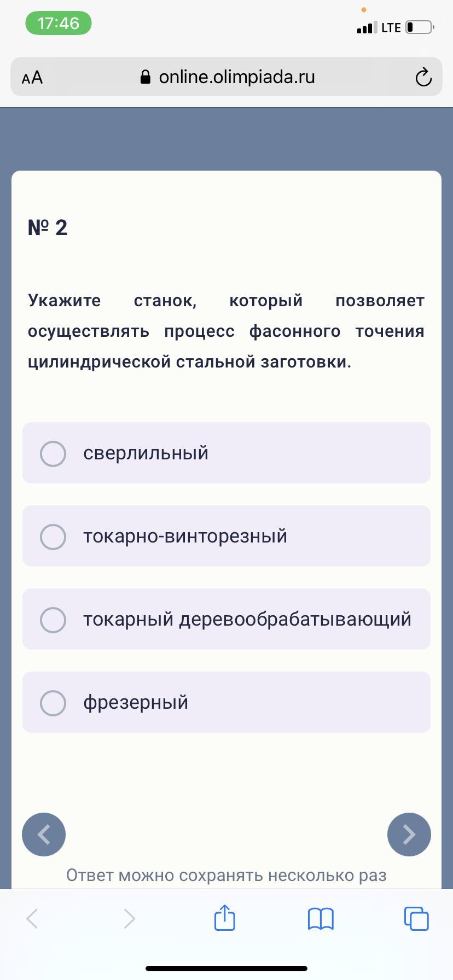
Task: Open Safari bookmarks book icon
Action: point(321,918)
